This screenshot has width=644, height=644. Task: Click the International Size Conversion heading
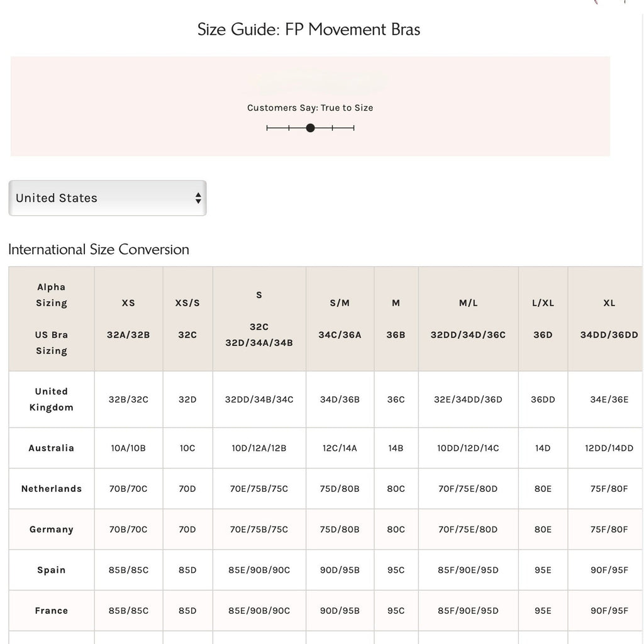coord(99,249)
